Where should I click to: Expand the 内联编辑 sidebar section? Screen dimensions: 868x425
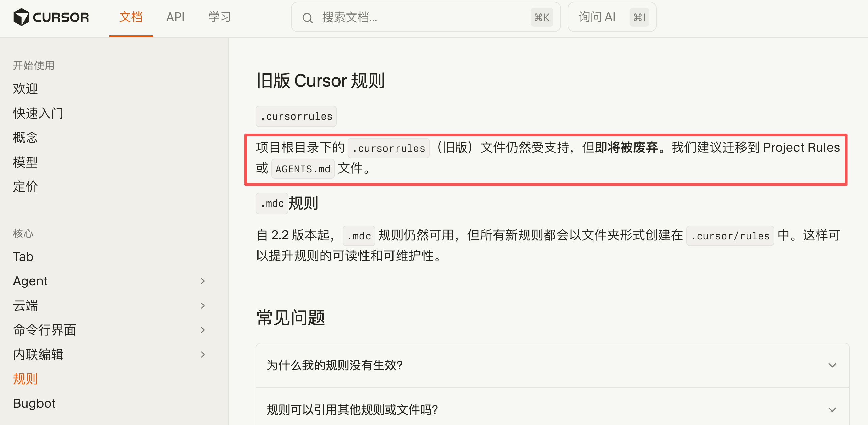pyautogui.click(x=202, y=355)
